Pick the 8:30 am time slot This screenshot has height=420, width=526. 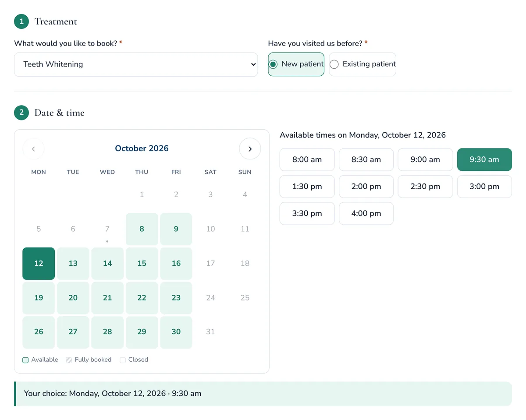[x=366, y=159]
